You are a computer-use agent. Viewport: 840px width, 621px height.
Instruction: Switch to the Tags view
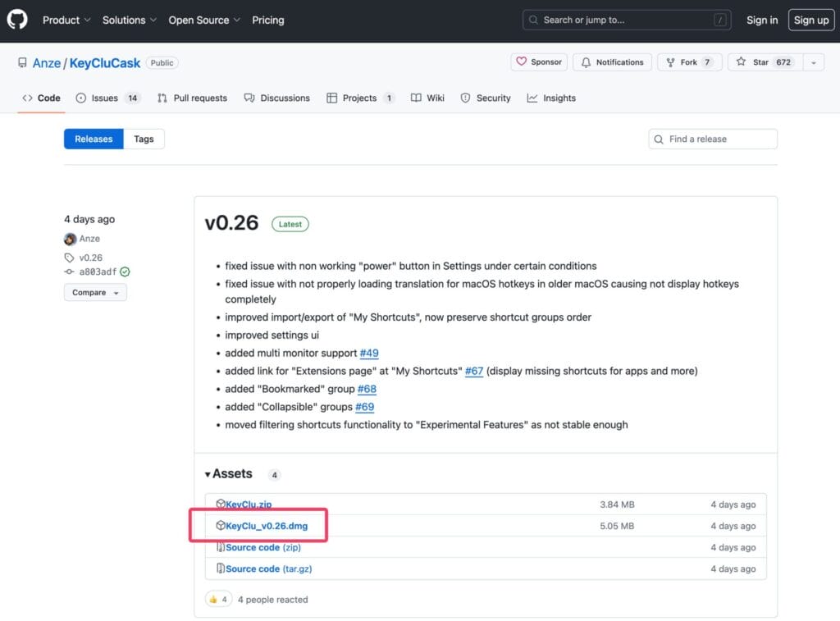[x=144, y=139]
